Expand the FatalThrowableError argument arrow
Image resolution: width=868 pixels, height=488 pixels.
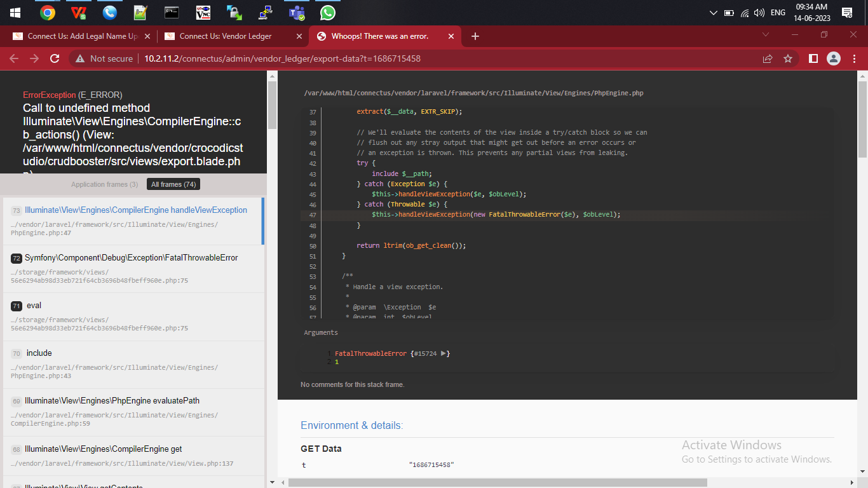point(444,353)
